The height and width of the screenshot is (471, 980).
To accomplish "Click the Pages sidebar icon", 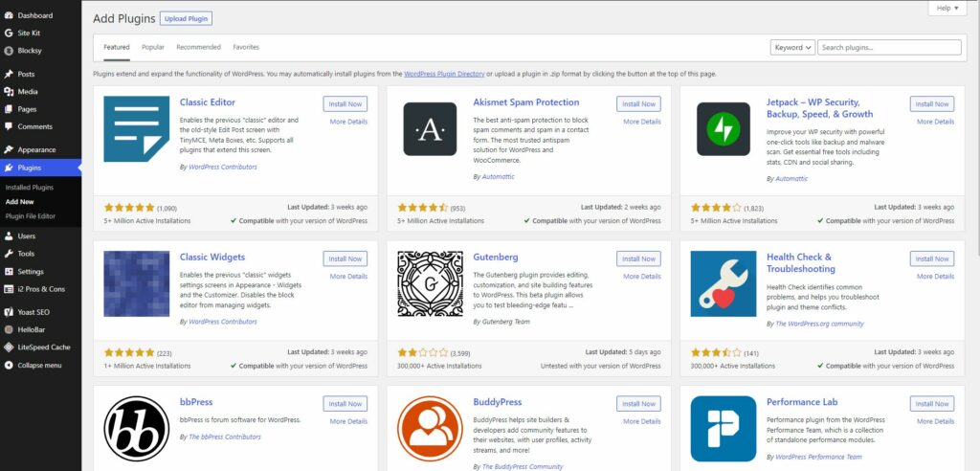I will pos(9,109).
